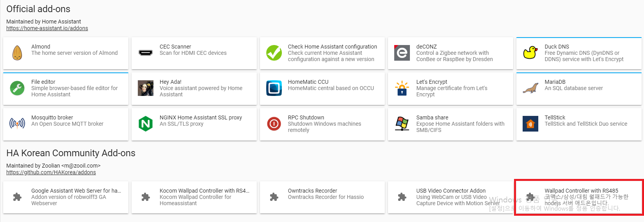Open Kocom Wallpad Controller with RS4 title
Screen dimensions: 644x222
tap(204, 191)
